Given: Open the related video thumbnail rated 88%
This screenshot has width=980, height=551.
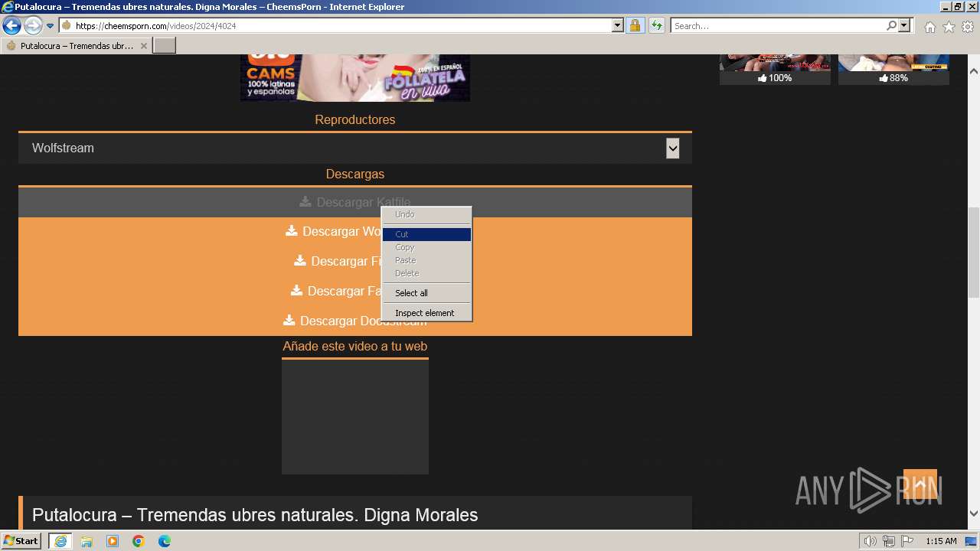Looking at the screenshot, I should [893, 63].
